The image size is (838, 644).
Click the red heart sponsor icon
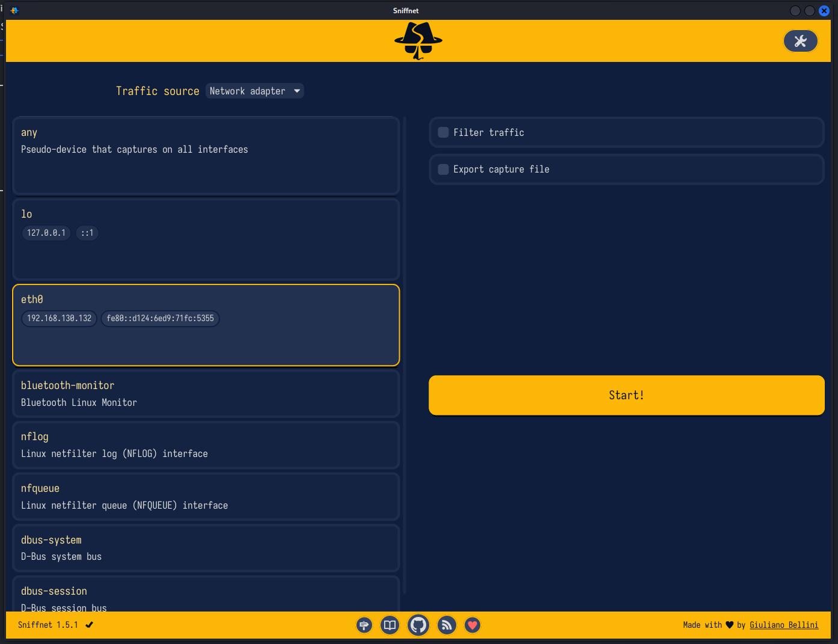(473, 625)
